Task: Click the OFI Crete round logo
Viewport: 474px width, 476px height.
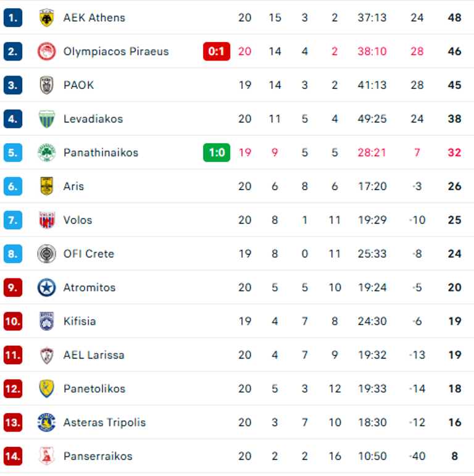Action: coord(46,254)
